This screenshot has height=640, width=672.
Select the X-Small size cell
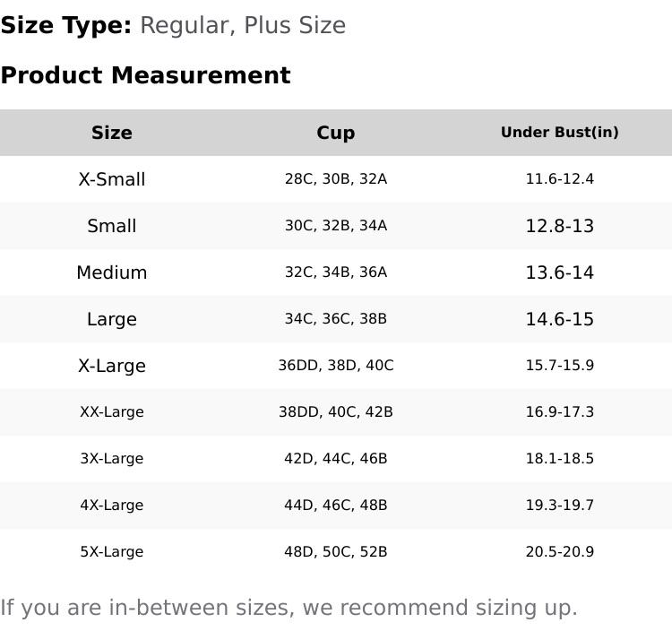click(111, 179)
